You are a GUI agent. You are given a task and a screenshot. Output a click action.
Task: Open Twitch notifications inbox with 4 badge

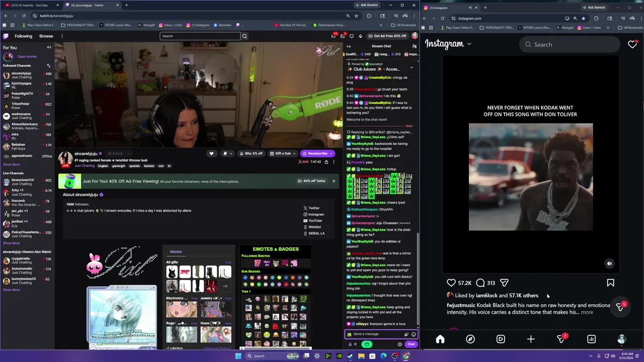click(343, 36)
